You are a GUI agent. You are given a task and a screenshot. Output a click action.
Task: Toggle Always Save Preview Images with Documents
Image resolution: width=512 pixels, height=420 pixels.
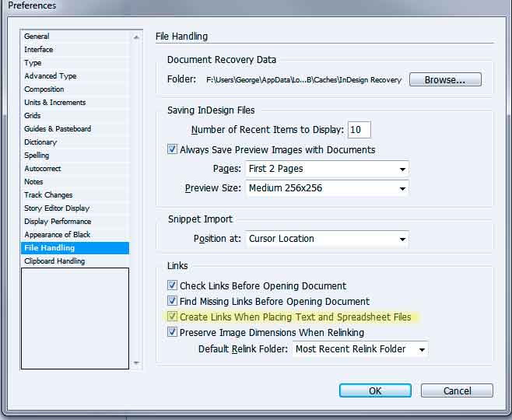pyautogui.click(x=172, y=149)
